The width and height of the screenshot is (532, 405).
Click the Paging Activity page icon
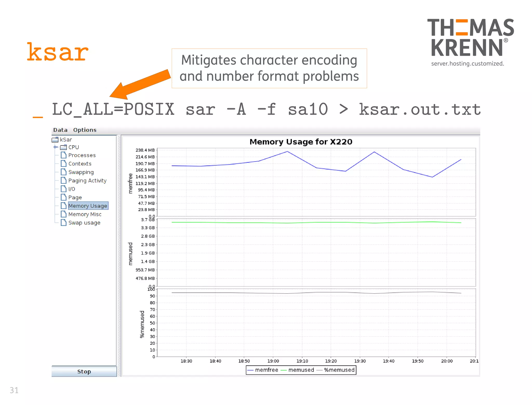pos(64,180)
